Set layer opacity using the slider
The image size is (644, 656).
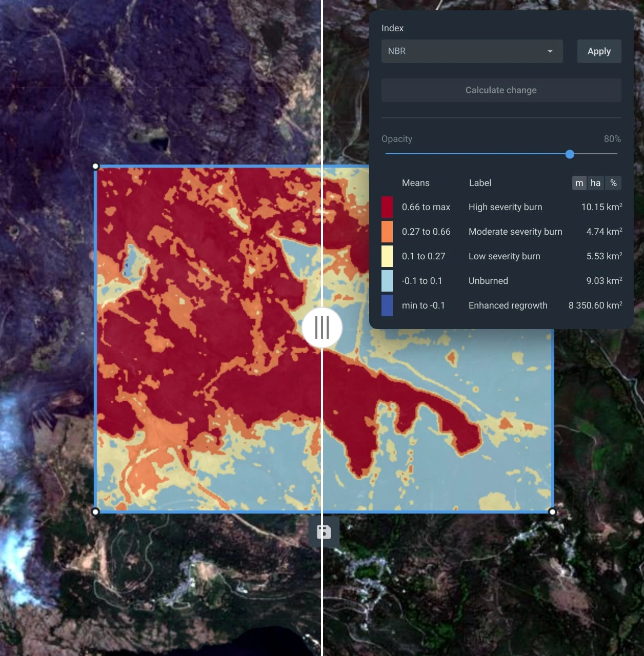tap(570, 154)
